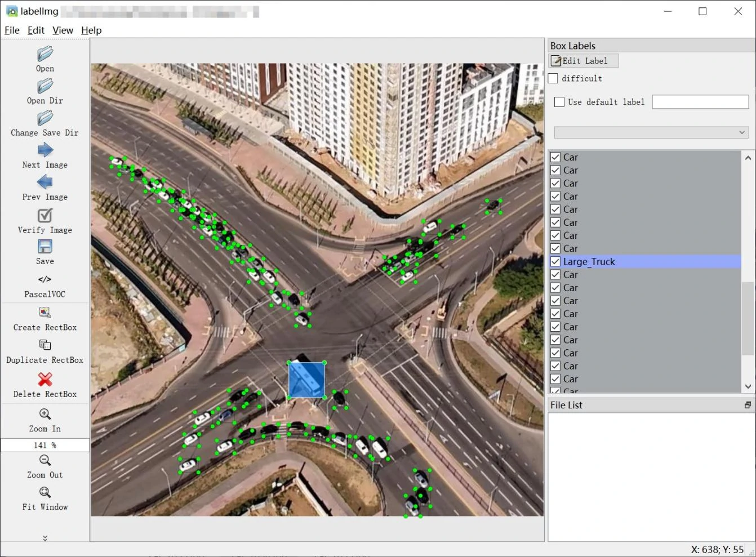Select the Open Dir folder icon
Image resolution: width=756 pixels, height=557 pixels.
pyautogui.click(x=45, y=86)
